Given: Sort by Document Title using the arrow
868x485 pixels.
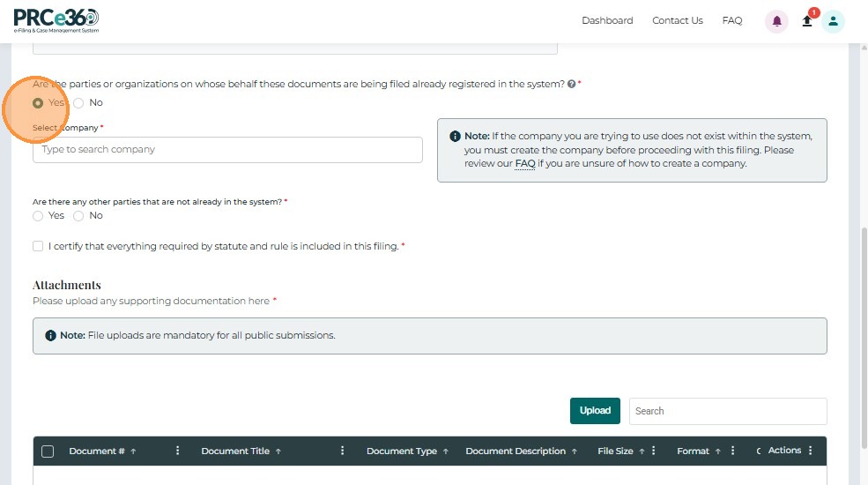Looking at the screenshot, I should pos(278,451).
